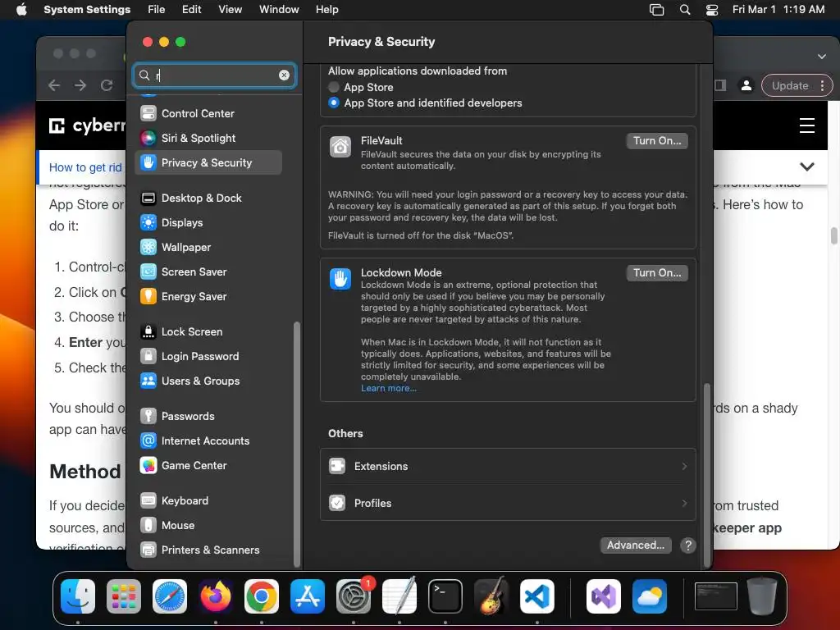Screen dimensions: 840x630
Task: Click the help question mark button
Action: tap(688, 546)
